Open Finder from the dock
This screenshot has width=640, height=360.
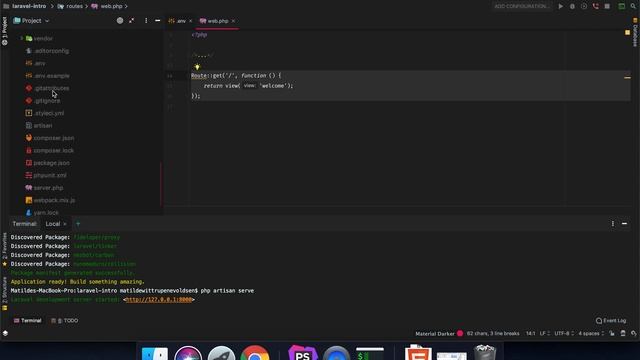[155, 353]
